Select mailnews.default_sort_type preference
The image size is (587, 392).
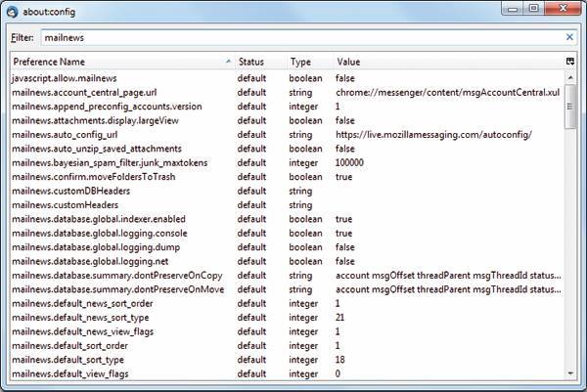point(68,361)
